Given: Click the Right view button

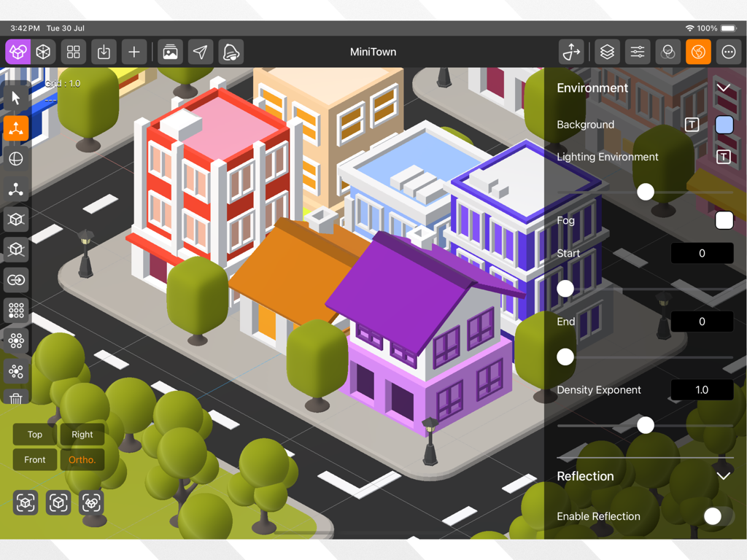Looking at the screenshot, I should pos(82,434).
